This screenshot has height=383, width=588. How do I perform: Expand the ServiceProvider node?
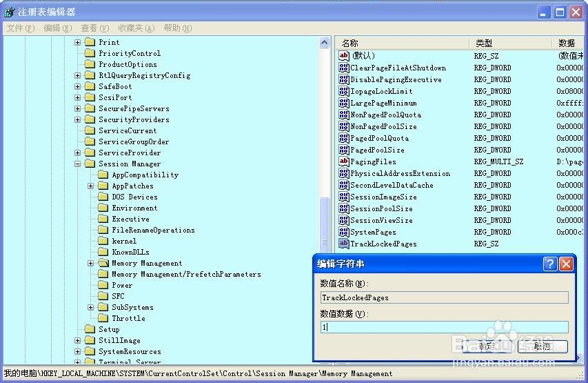click(78, 153)
